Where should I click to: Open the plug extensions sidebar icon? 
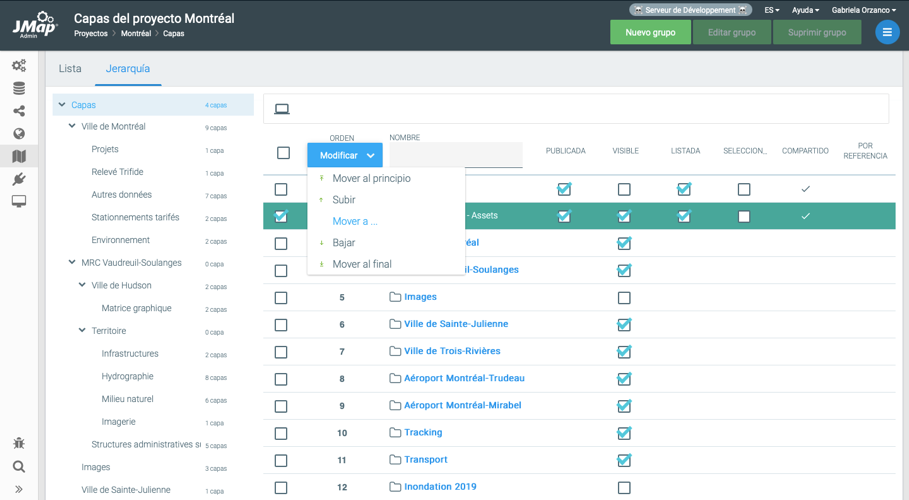[x=18, y=179]
